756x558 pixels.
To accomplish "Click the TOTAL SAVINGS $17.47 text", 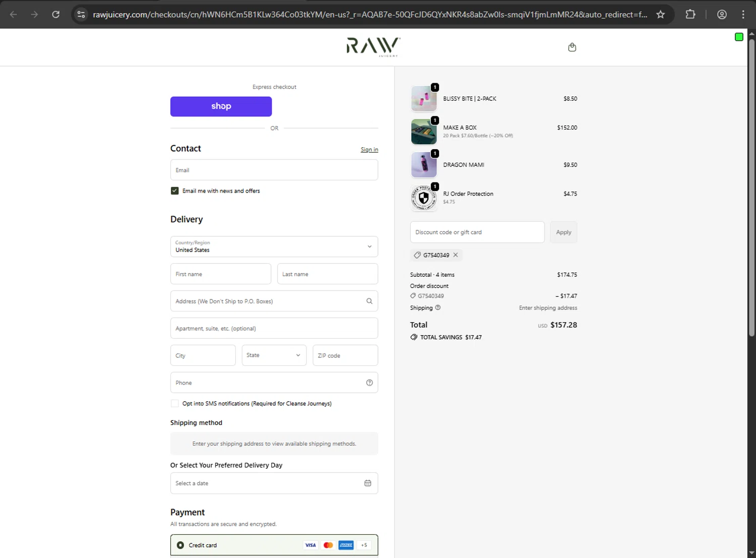I will coord(451,337).
